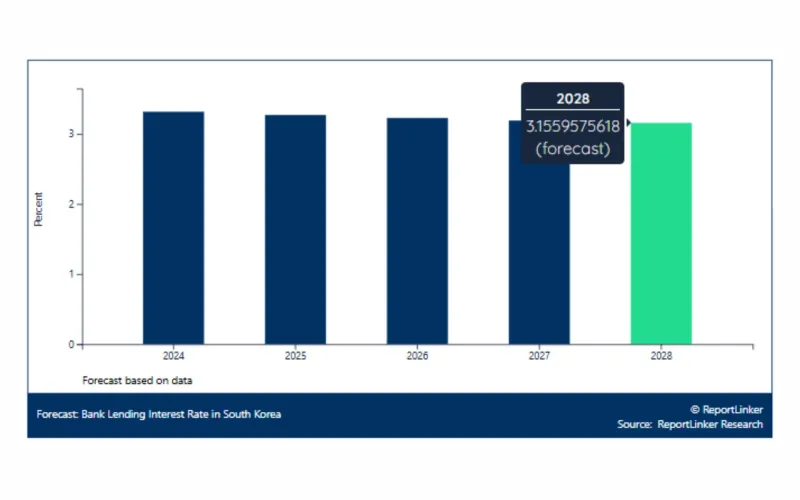This screenshot has width=800, height=500.
Task: Click the x-axis label 2026
Action: (x=417, y=356)
